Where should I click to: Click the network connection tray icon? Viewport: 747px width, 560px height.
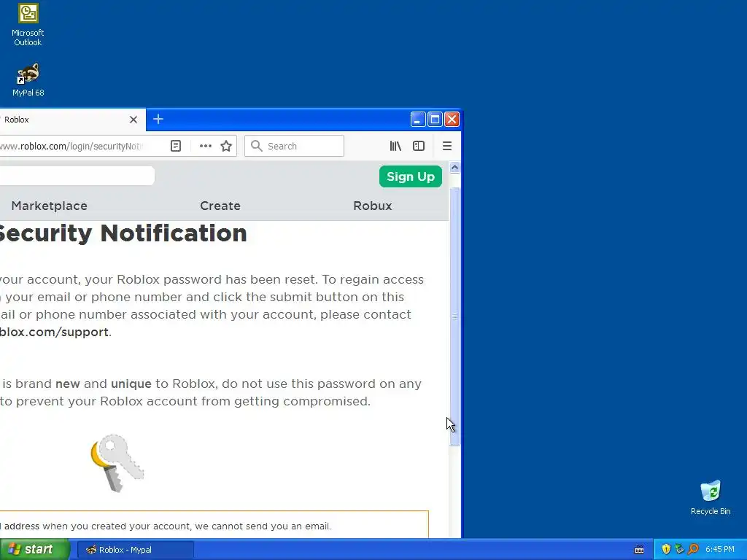(x=679, y=549)
